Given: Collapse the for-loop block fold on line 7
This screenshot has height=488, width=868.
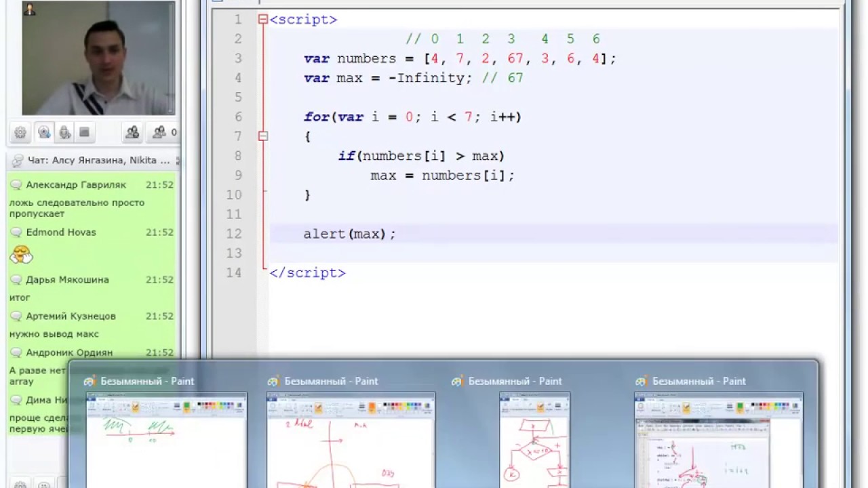Looking at the screenshot, I should [263, 136].
